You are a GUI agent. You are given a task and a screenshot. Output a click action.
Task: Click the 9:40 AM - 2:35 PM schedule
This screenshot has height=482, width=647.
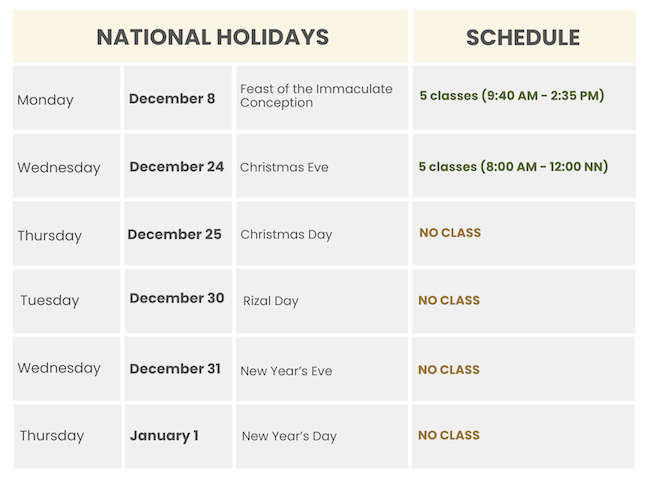[512, 96]
